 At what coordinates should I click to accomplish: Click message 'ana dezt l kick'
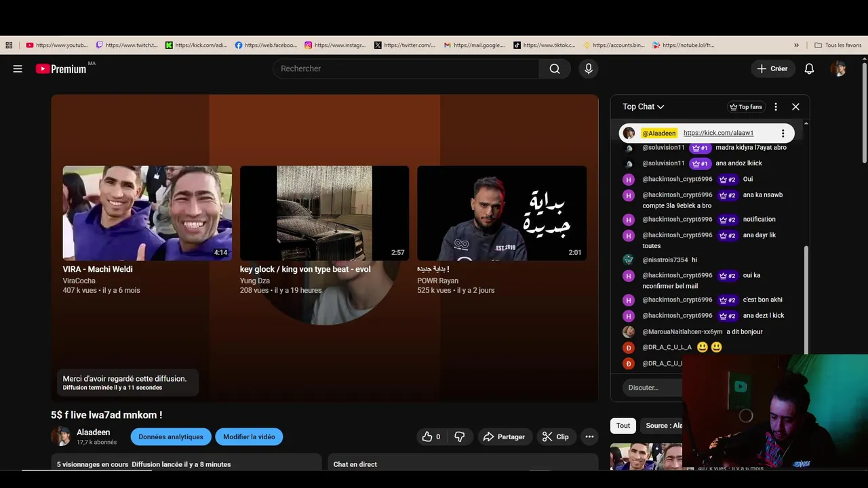[764, 315]
